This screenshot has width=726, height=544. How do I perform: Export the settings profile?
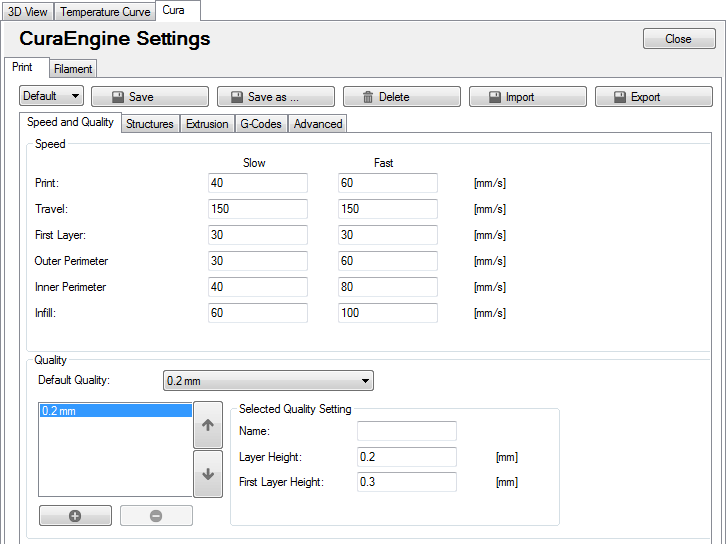pos(653,97)
